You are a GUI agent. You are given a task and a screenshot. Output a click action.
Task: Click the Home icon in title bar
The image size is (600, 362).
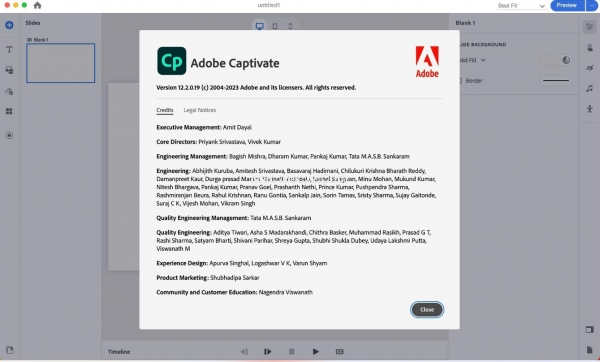[37, 5]
